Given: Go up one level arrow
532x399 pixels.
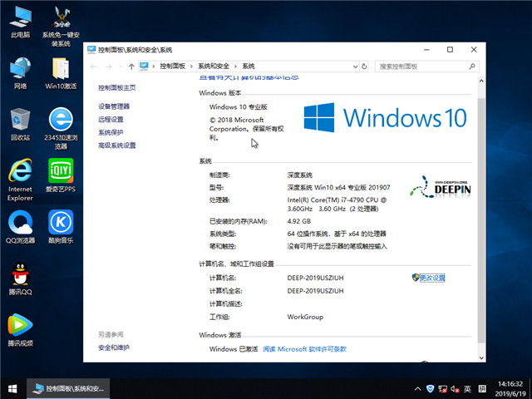Looking at the screenshot, I should 131,66.
